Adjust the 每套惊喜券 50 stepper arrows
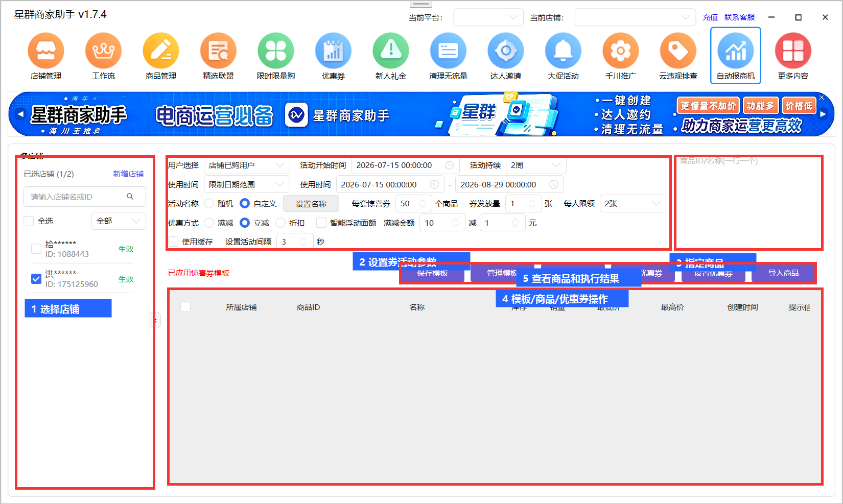Screen dimensions: 843x504 423,203
